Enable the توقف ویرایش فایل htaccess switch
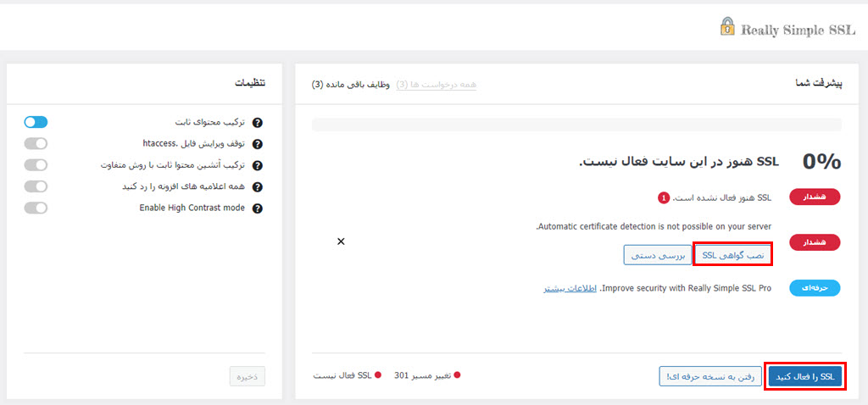868x405 pixels. (x=36, y=143)
